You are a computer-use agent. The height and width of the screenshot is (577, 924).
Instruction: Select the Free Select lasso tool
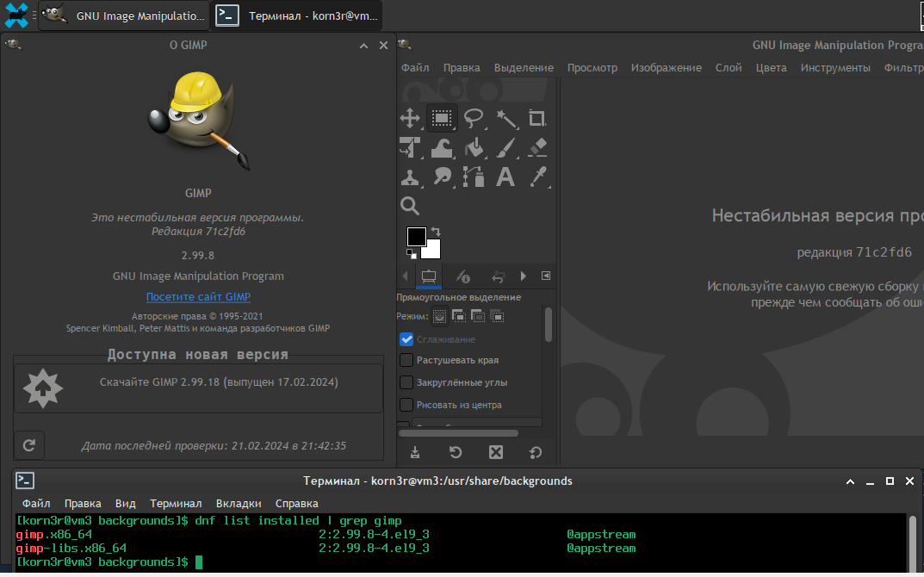point(474,118)
